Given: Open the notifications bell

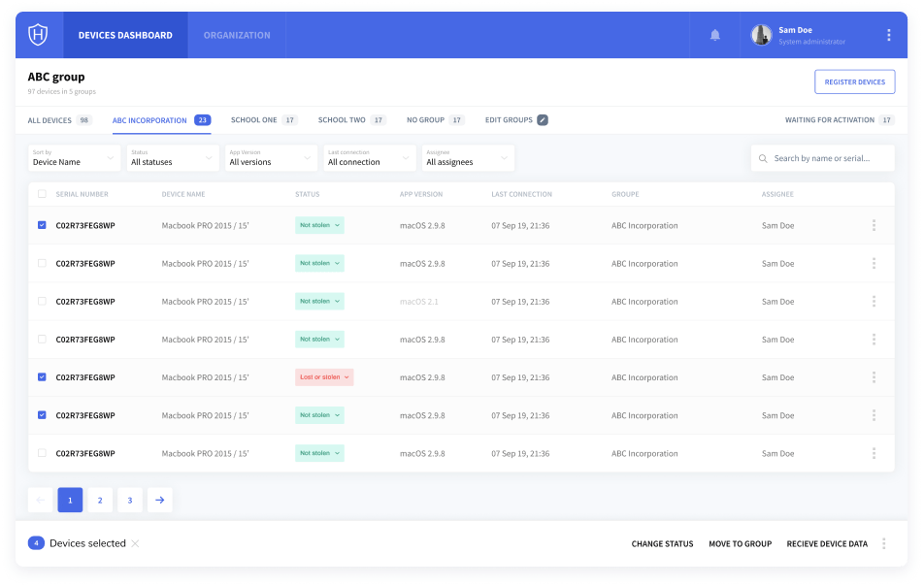Looking at the screenshot, I should coord(714,35).
